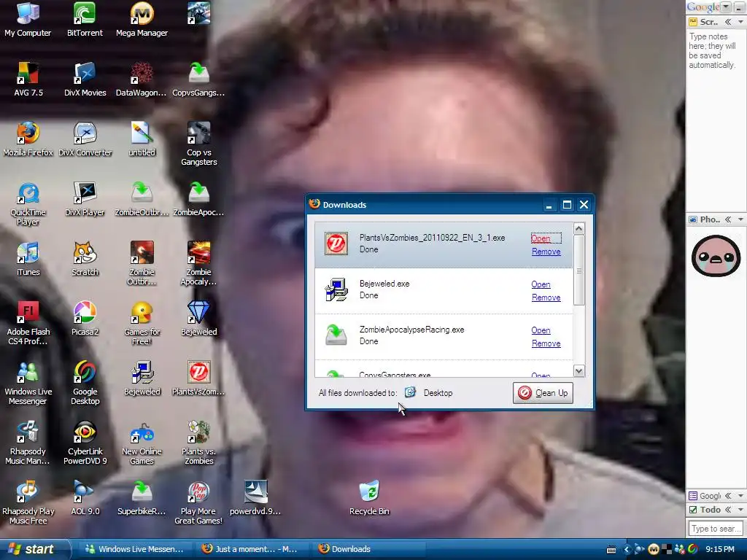
Task: Select the New Online Games desktop icon
Action: pyautogui.click(x=142, y=443)
